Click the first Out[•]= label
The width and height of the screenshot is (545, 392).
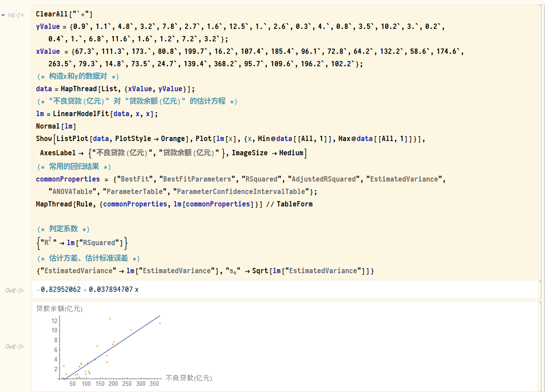pos(15,290)
